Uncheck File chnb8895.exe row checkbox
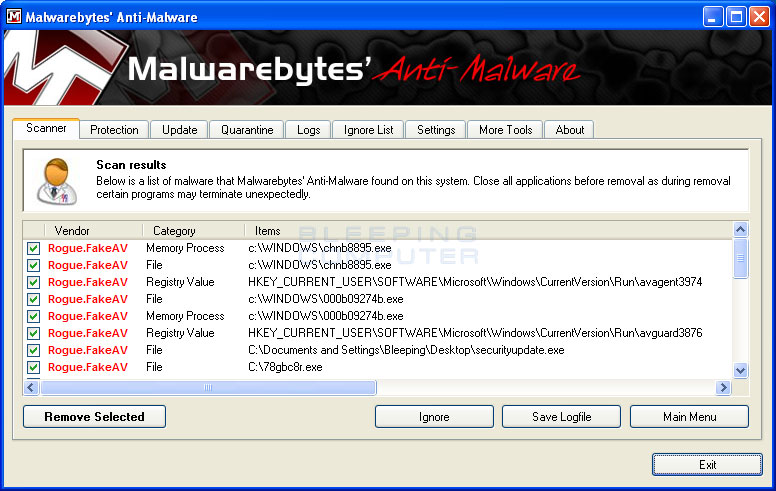This screenshot has width=776, height=491. (x=33, y=265)
